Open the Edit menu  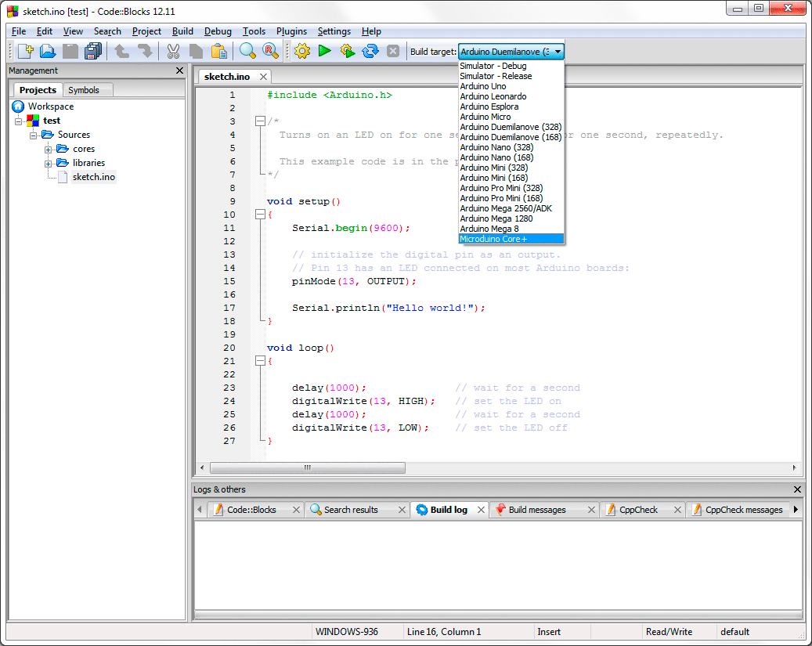(45, 31)
